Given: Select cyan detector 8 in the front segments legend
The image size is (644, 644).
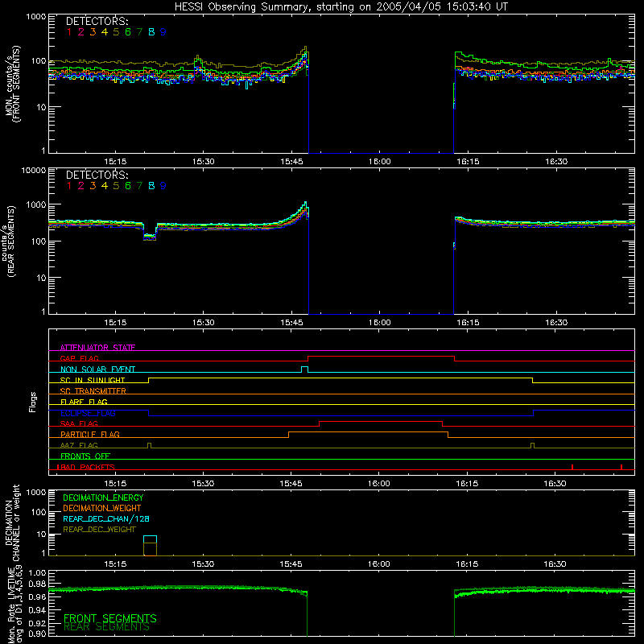Looking at the screenshot, I should (151, 32).
